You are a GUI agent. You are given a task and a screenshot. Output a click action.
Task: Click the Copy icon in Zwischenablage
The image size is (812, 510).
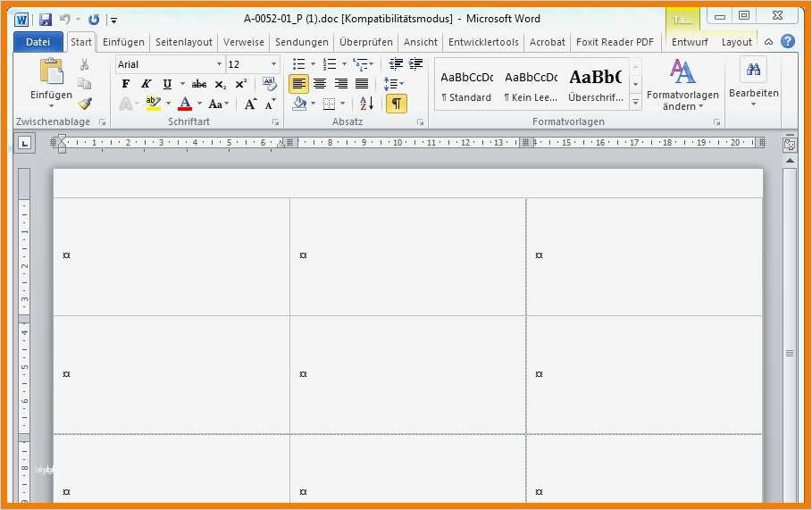tap(84, 83)
